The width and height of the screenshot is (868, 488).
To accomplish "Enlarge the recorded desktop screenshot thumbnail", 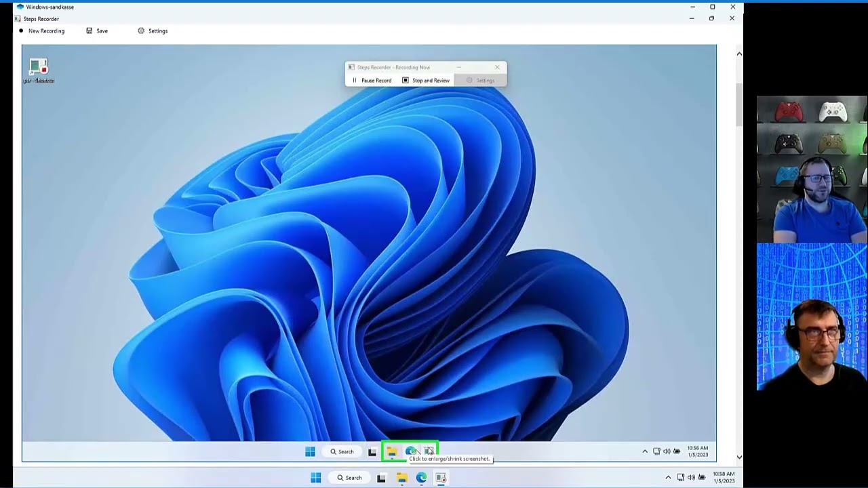I will point(369,253).
